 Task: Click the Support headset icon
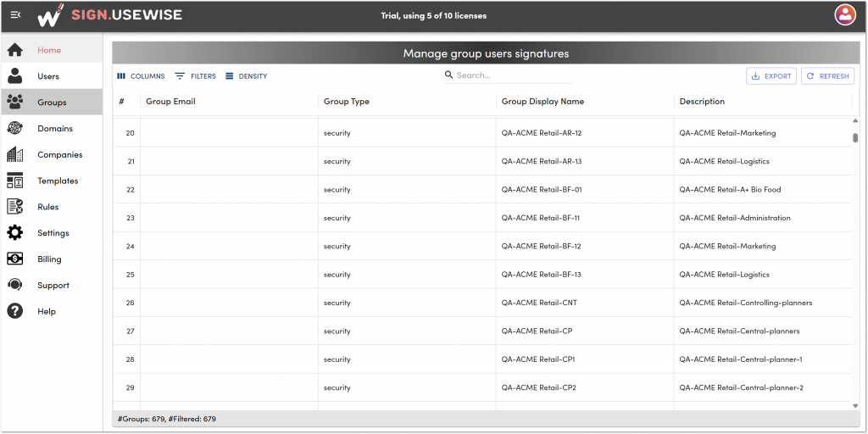(x=15, y=285)
